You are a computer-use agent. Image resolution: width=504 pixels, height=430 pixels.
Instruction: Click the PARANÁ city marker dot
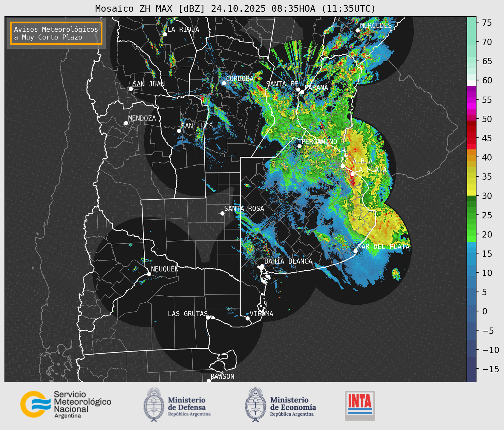[302, 92]
